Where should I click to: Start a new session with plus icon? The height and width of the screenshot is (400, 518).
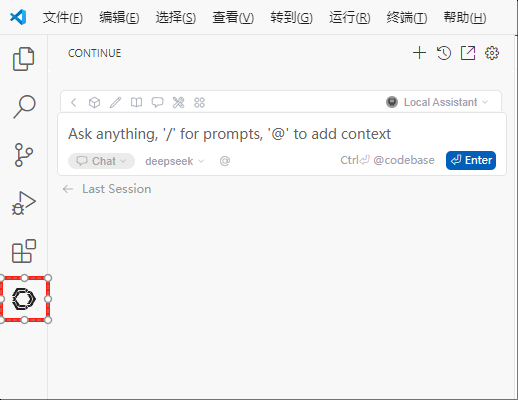(x=419, y=53)
